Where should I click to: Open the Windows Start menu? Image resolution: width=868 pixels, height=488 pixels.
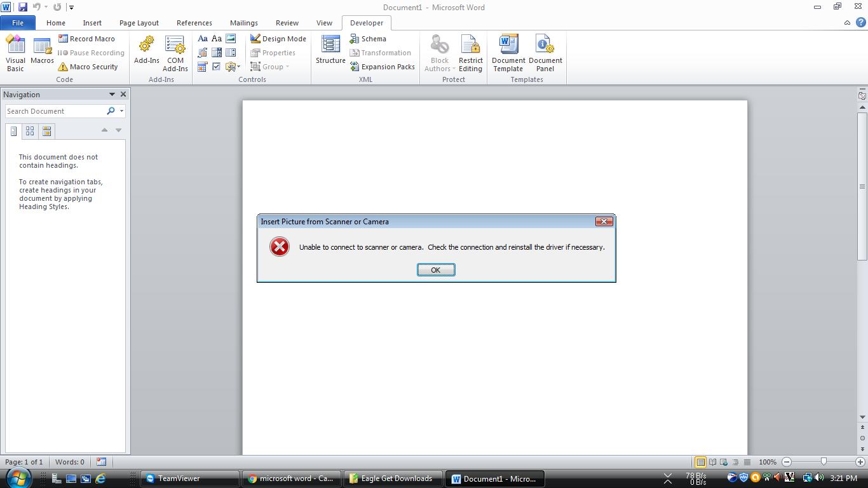(x=17, y=477)
